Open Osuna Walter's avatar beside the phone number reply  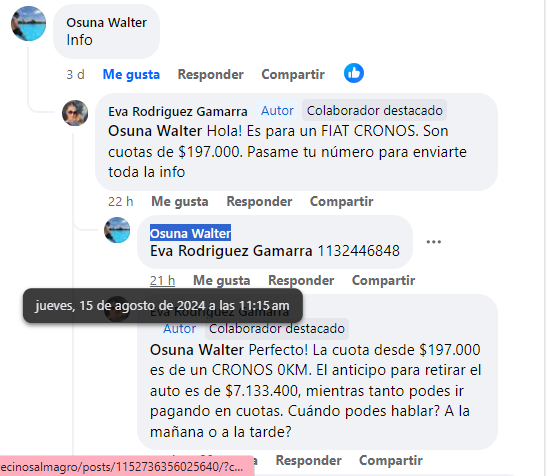117,230
